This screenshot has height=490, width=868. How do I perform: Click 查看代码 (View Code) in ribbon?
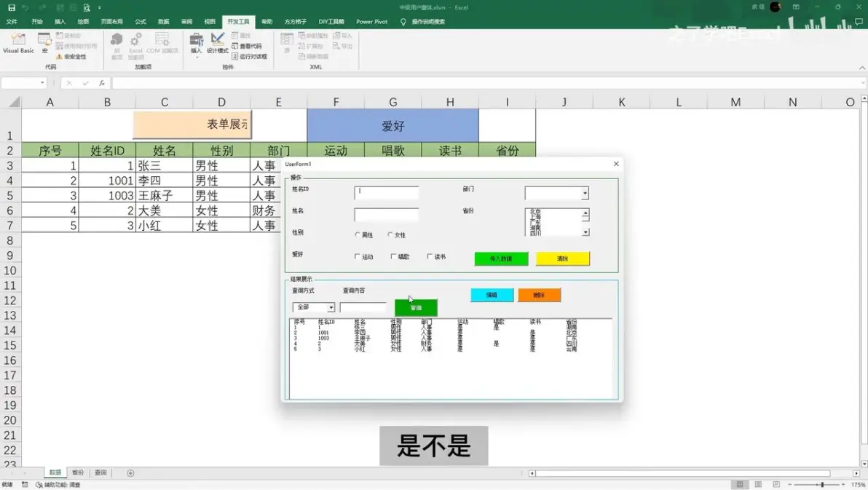[x=247, y=46]
